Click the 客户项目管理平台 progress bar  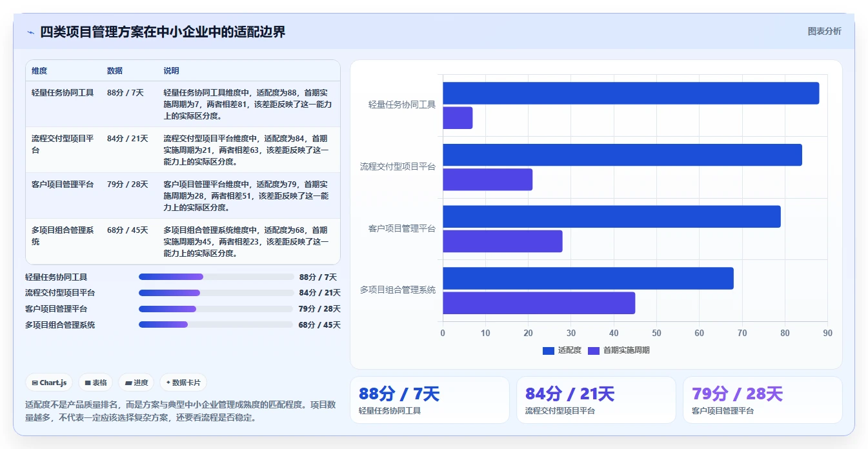216,309
